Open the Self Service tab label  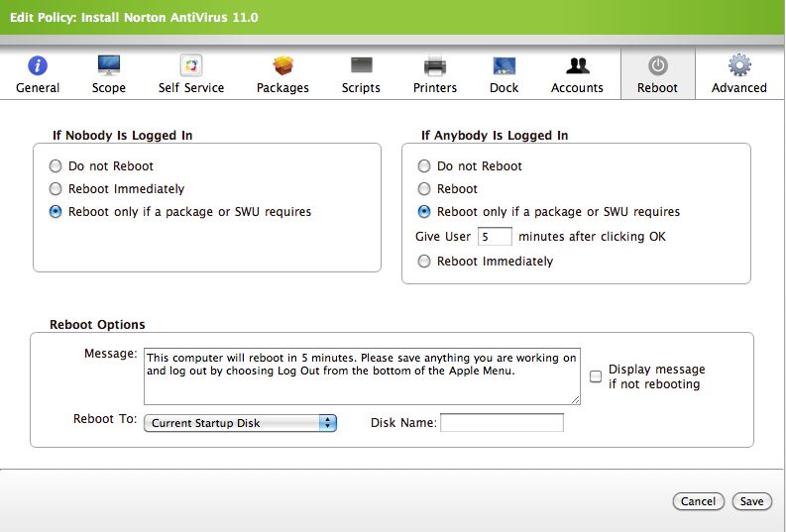point(191,87)
